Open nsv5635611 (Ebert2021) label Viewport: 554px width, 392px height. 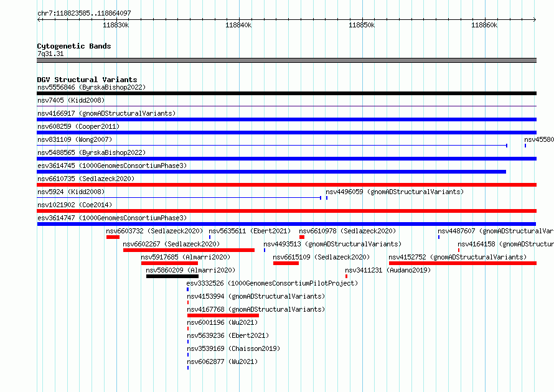point(250,231)
